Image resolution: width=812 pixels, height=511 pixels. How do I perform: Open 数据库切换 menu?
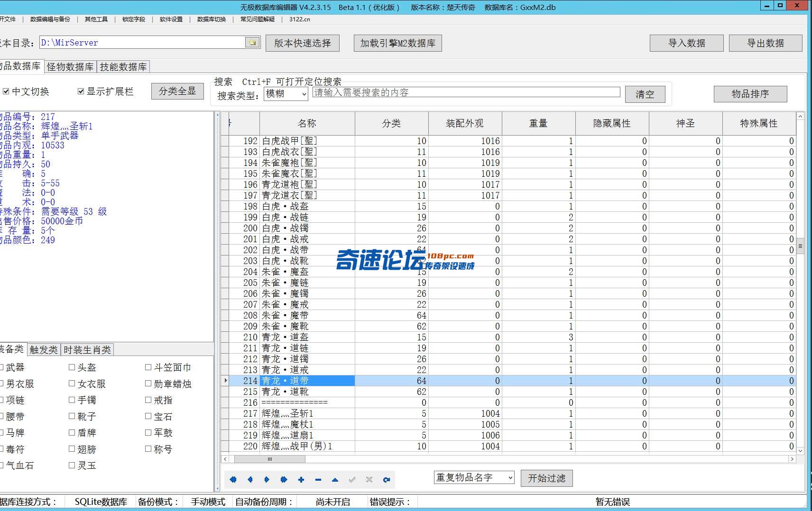point(212,19)
